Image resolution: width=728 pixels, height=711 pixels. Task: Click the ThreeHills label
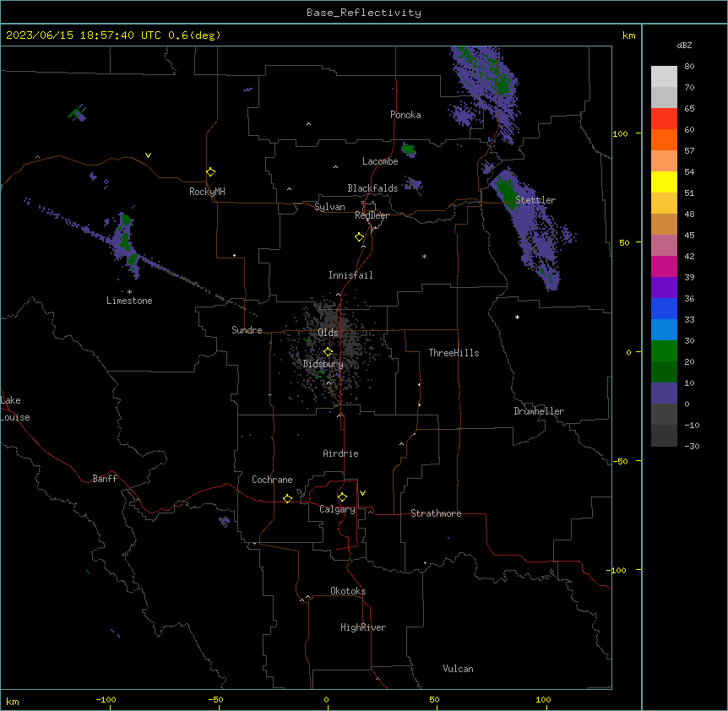(454, 353)
